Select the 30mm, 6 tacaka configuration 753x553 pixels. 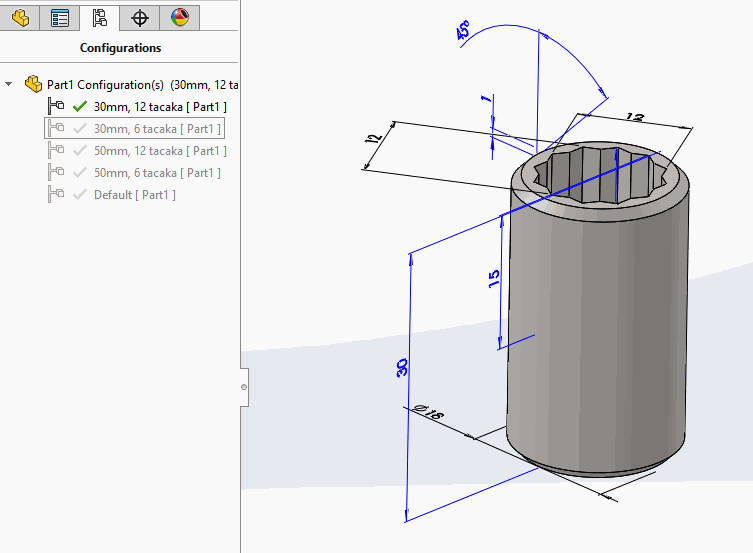click(157, 128)
